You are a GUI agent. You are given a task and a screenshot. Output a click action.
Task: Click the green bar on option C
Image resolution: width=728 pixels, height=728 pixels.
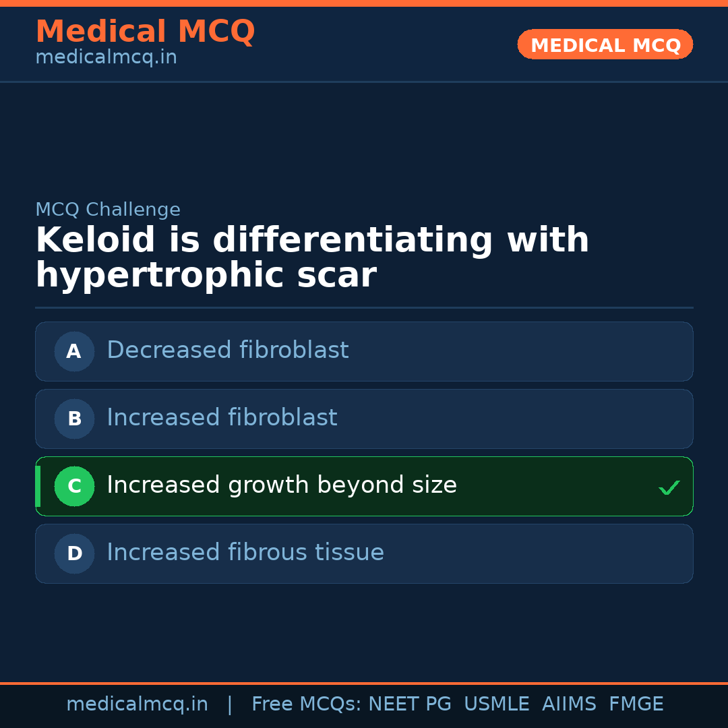click(38, 486)
